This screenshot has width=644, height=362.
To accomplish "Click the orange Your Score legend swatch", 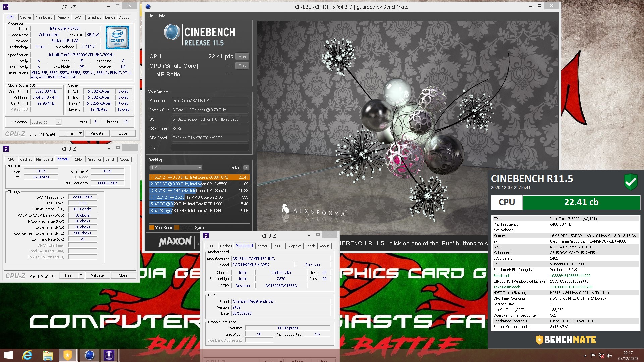I will click(152, 228).
